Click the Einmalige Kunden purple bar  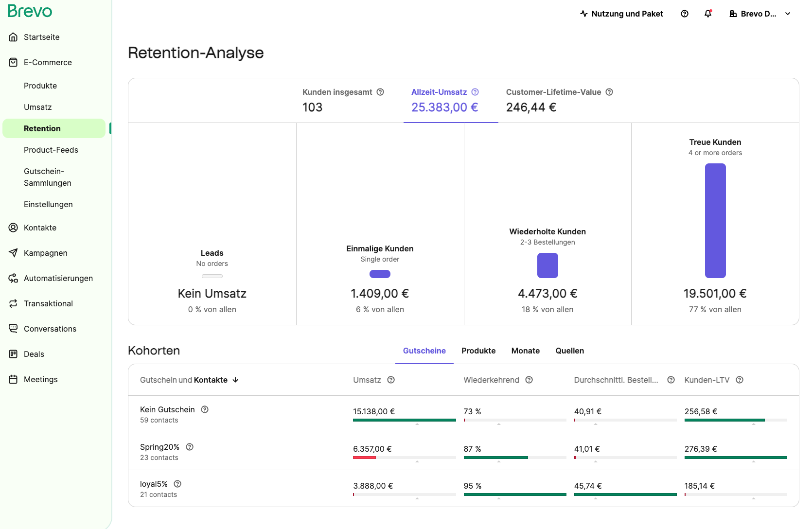tap(380, 274)
